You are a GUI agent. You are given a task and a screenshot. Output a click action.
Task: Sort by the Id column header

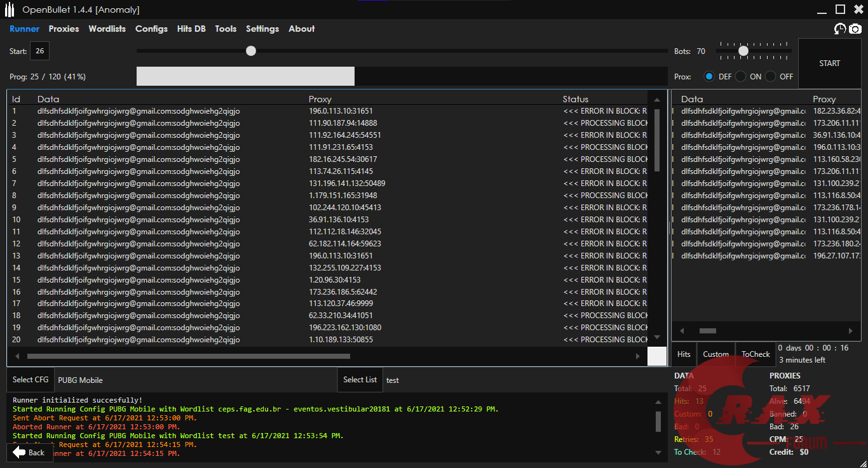click(17, 99)
